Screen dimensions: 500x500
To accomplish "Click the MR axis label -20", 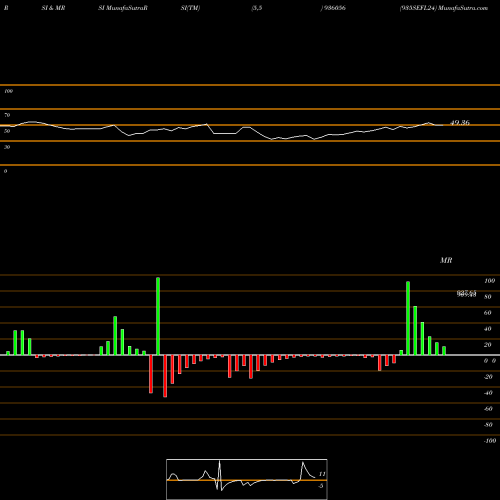I will pyautogui.click(x=488, y=377).
